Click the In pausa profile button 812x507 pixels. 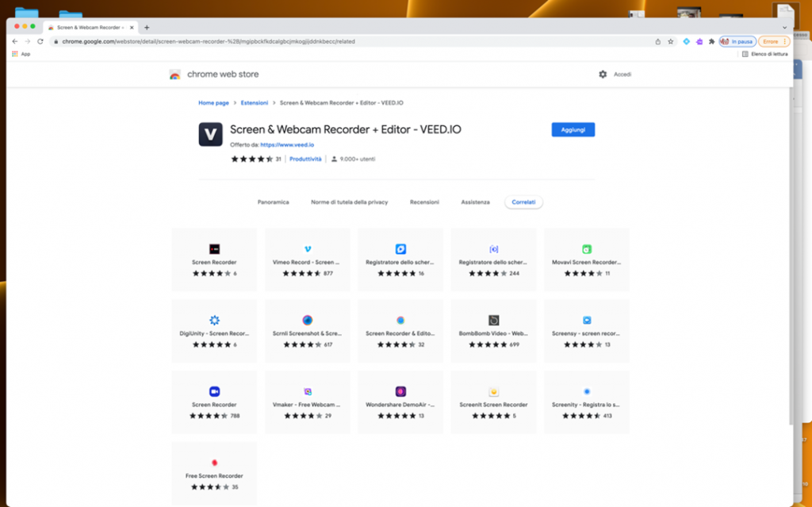(x=737, y=41)
